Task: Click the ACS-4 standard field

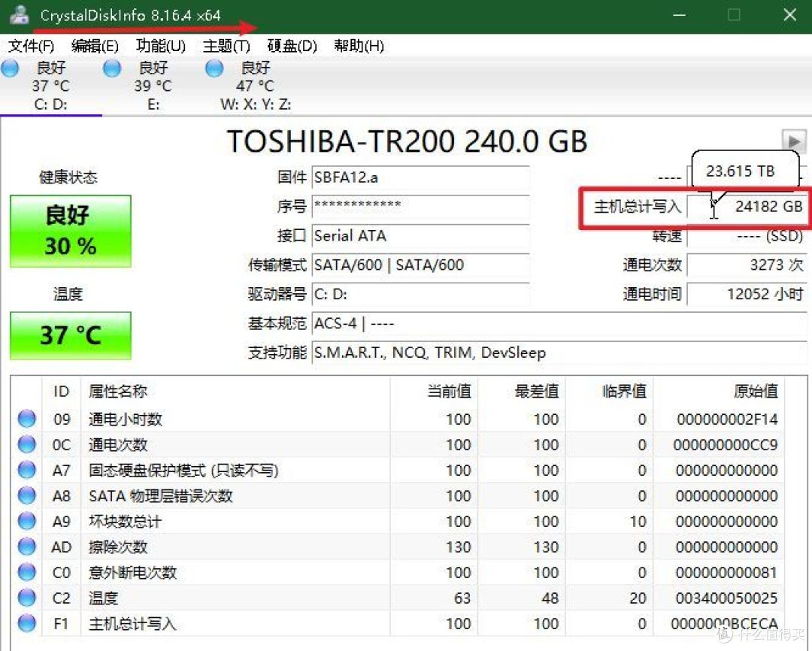Action: pyautogui.click(x=559, y=324)
